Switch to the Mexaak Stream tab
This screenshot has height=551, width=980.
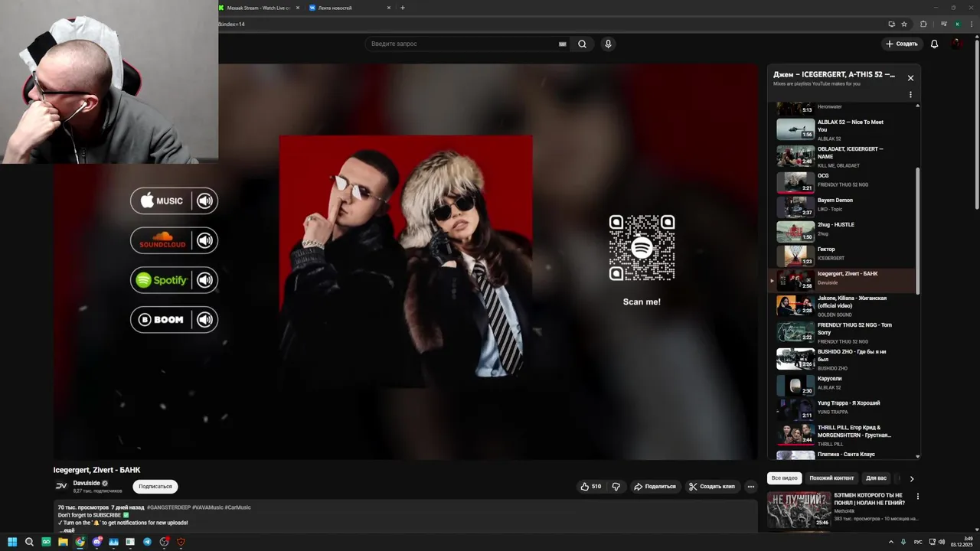258,8
